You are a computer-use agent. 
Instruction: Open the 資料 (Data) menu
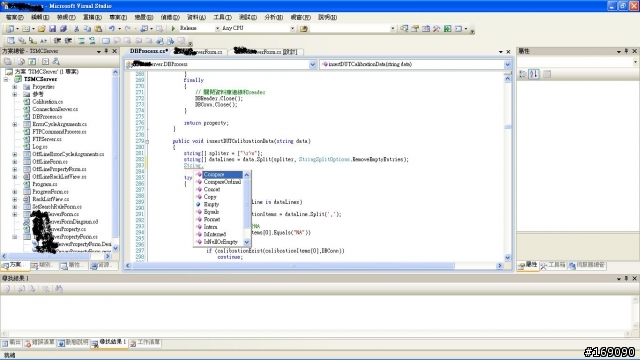click(196, 17)
